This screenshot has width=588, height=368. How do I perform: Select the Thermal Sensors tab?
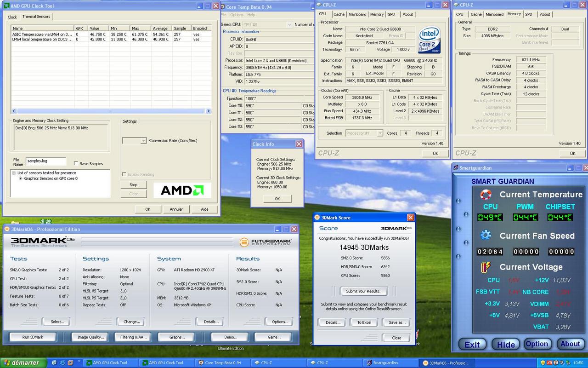point(36,17)
